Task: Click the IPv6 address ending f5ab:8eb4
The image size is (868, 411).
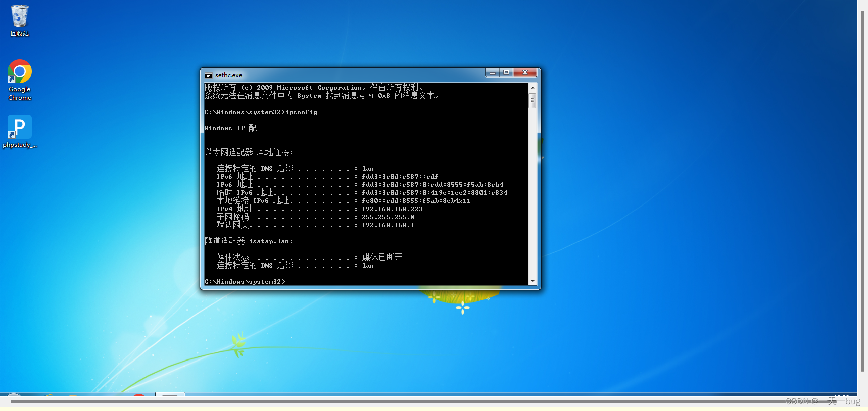Action: point(432,185)
